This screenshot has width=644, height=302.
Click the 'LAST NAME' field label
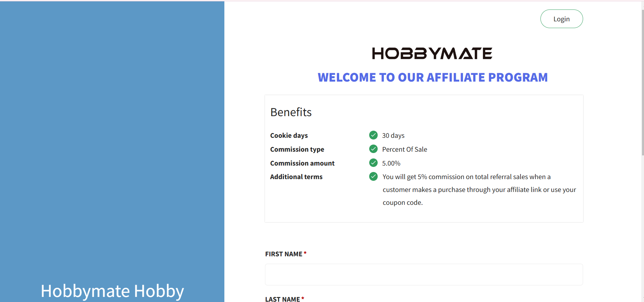coord(282,299)
